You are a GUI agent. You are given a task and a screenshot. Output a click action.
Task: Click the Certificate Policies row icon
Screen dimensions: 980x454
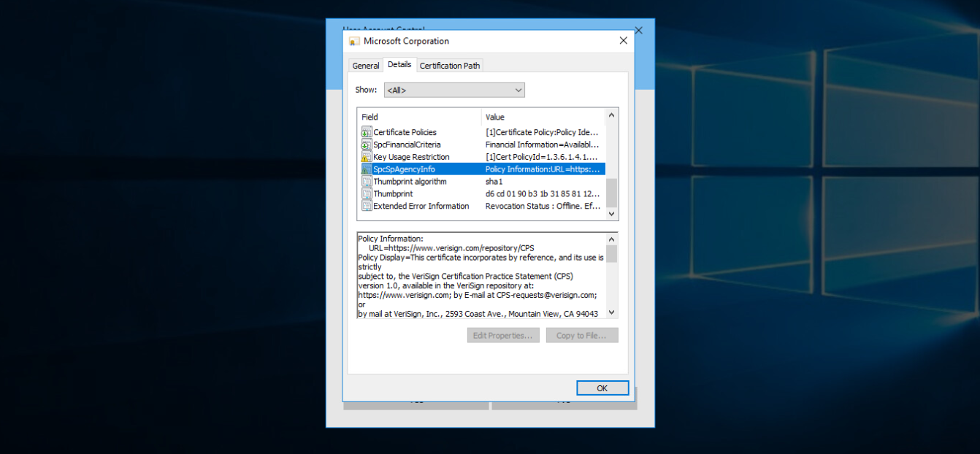coord(367,132)
